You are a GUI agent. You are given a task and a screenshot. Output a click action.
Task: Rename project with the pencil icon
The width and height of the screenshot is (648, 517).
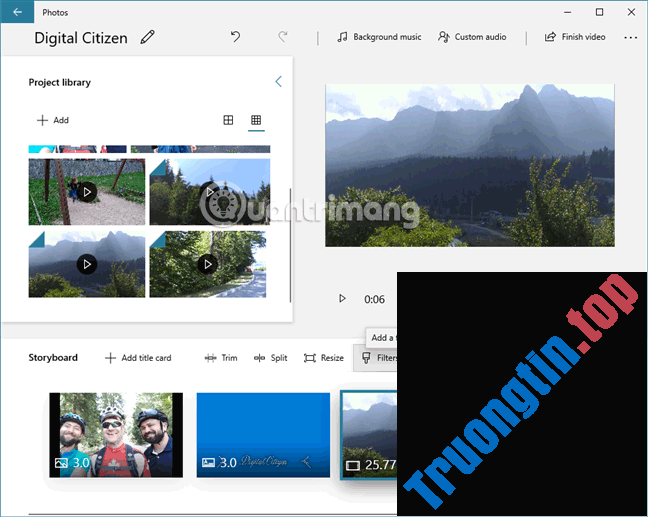148,37
